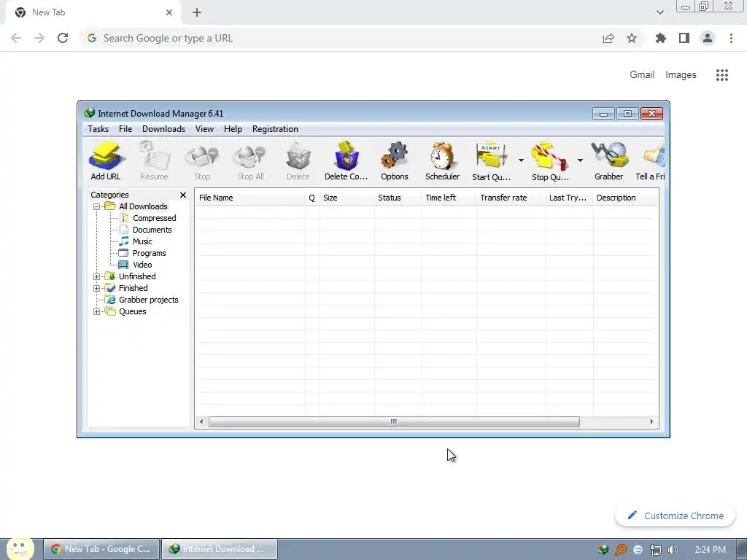Sort by the Status column header
Screen dimensions: 747x560
pos(398,198)
